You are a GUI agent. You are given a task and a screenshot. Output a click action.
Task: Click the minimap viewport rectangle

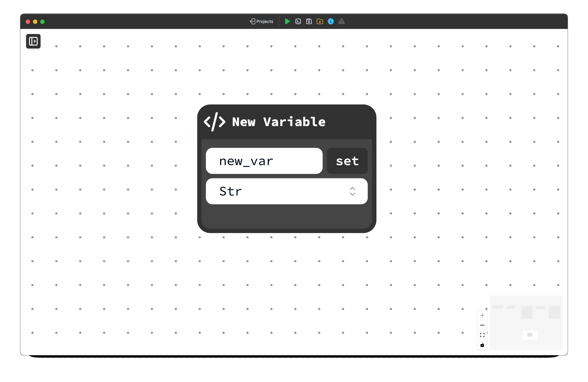coord(530,335)
